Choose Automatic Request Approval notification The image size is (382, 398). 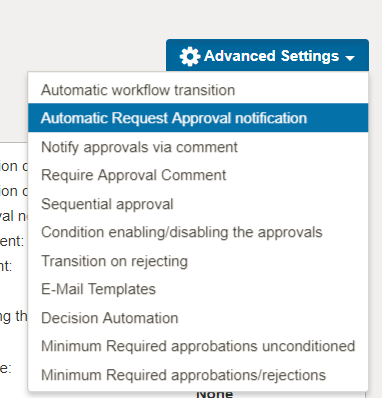[x=198, y=118]
